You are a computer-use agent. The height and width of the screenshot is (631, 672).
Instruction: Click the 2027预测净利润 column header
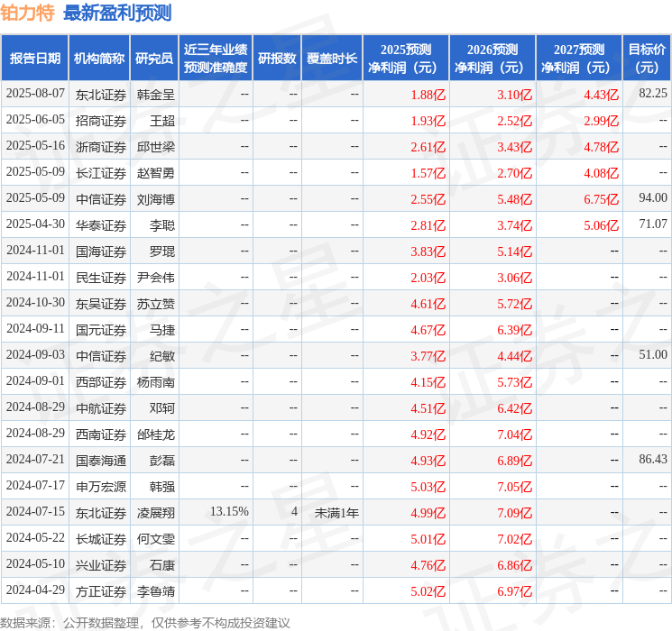tap(579, 59)
